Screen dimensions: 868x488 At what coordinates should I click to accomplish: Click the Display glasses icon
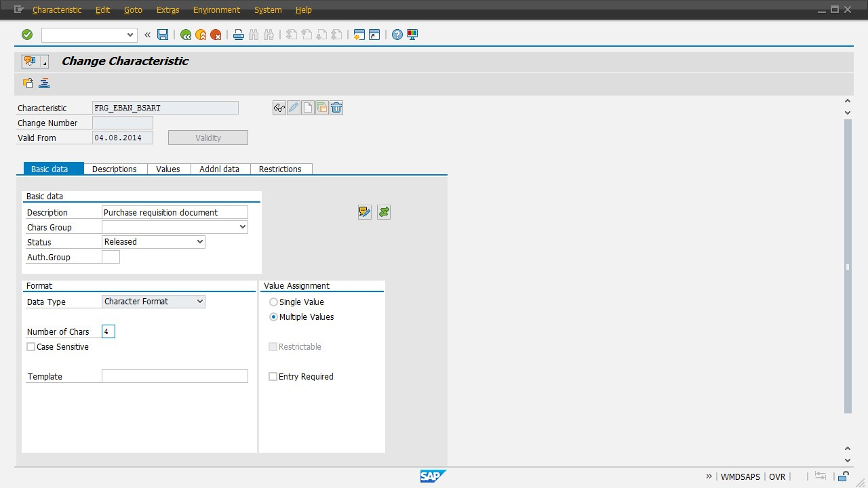pos(279,108)
